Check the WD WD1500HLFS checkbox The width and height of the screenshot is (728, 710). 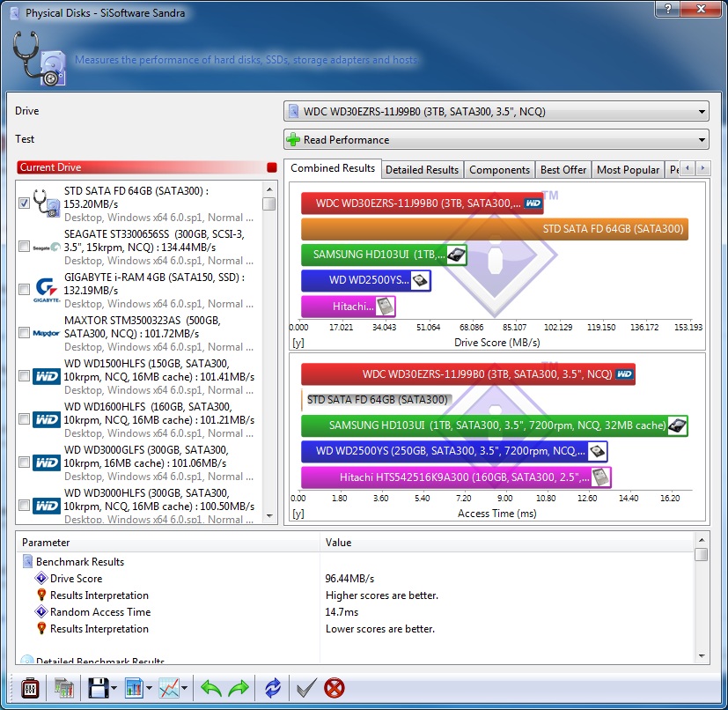[24, 375]
